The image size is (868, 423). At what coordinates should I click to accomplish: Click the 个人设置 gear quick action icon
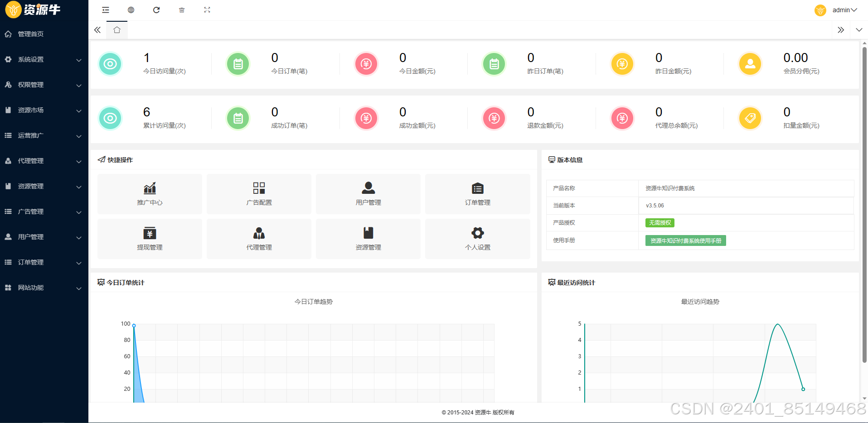[x=478, y=233]
